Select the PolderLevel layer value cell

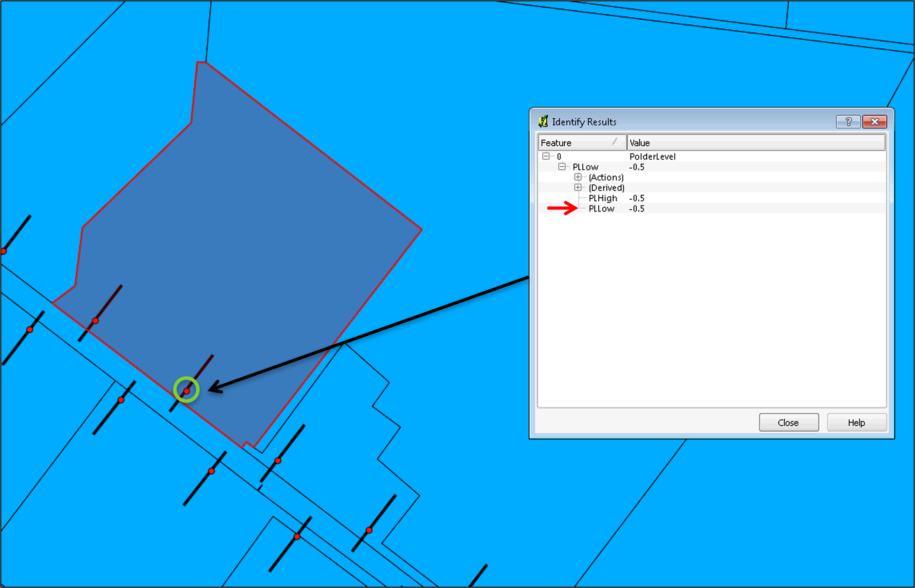coord(652,156)
